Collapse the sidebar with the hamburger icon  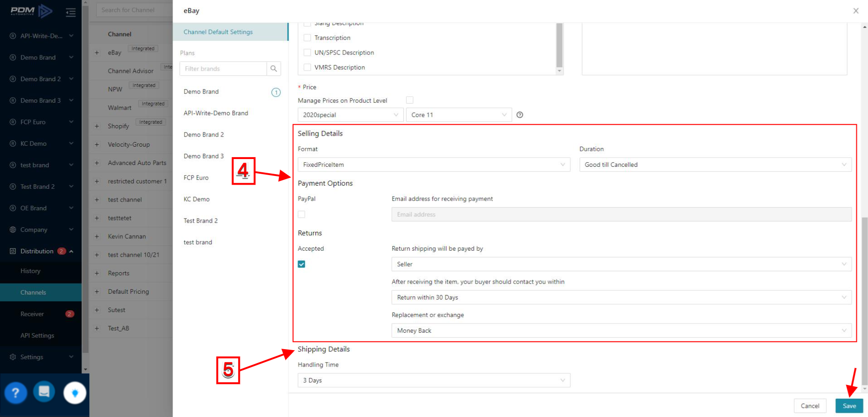pyautogui.click(x=71, y=12)
